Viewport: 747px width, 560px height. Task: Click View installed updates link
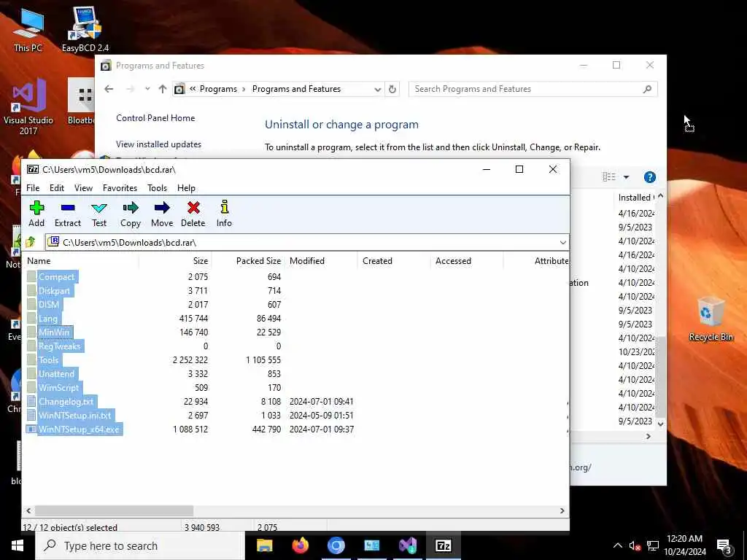click(x=158, y=144)
